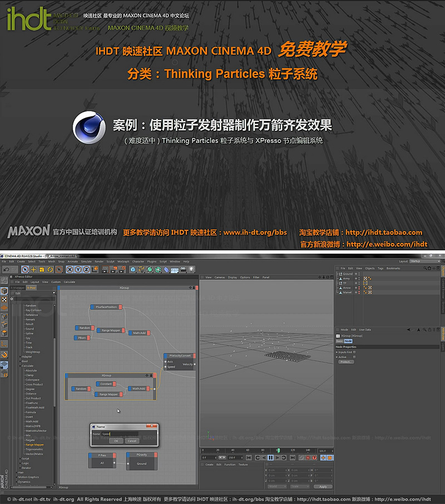Select the Live Selection tool in the toolbar
The height and width of the screenshot is (504, 445).
(x=25, y=270)
